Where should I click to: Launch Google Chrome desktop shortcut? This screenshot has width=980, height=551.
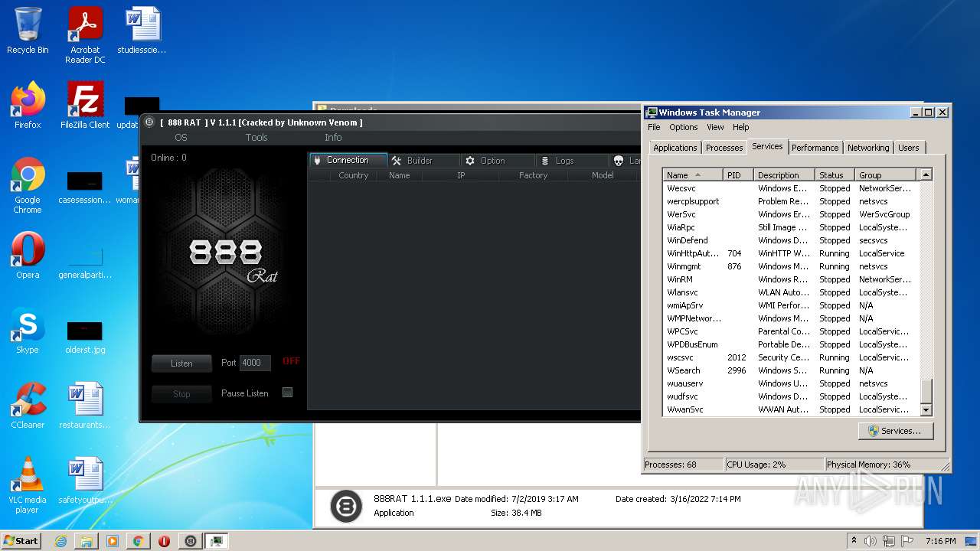[x=28, y=185]
